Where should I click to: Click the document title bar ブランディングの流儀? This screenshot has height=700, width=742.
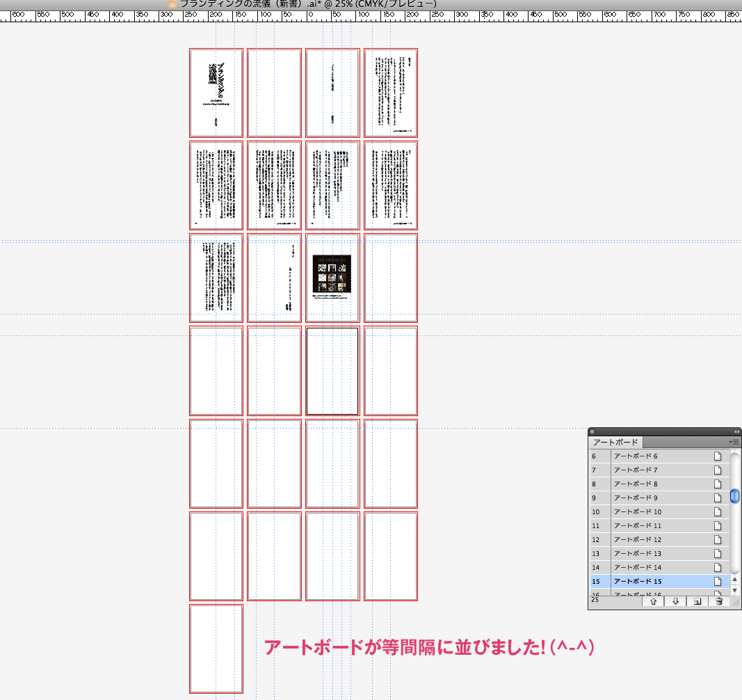tap(307, 4)
